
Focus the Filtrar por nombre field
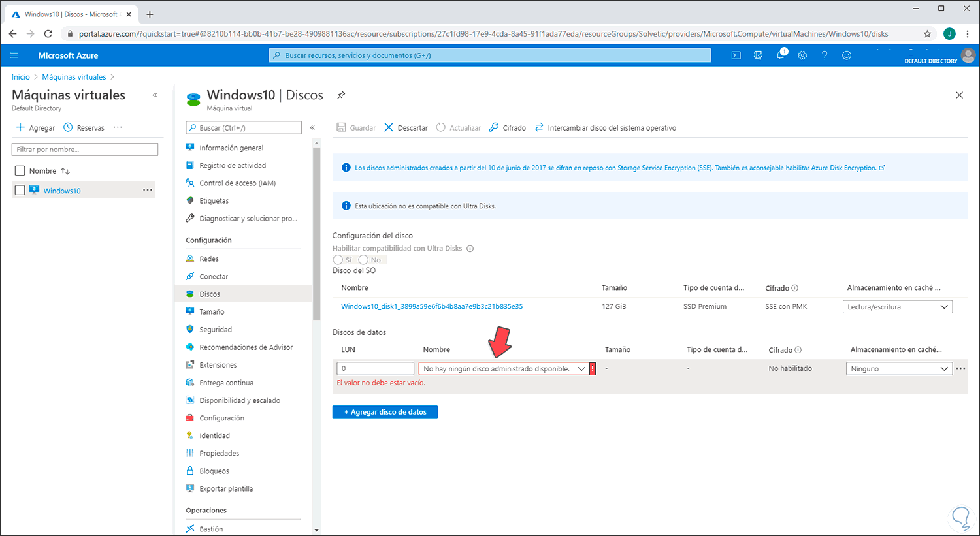click(85, 150)
